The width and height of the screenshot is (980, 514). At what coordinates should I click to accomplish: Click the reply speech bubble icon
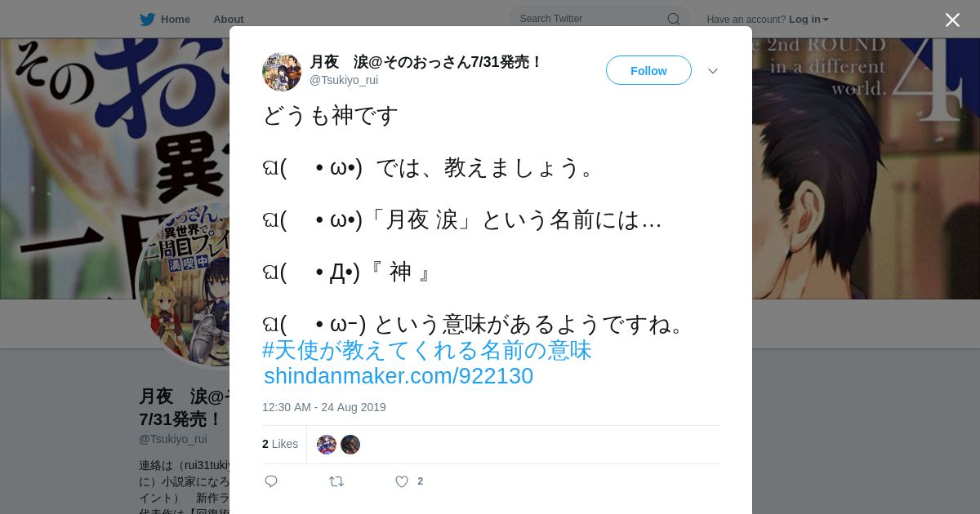click(x=271, y=481)
